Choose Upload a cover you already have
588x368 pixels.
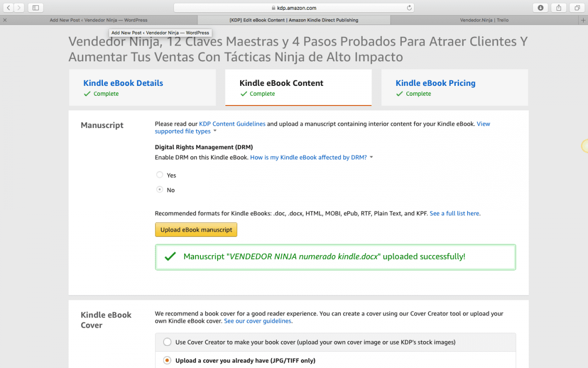click(168, 360)
